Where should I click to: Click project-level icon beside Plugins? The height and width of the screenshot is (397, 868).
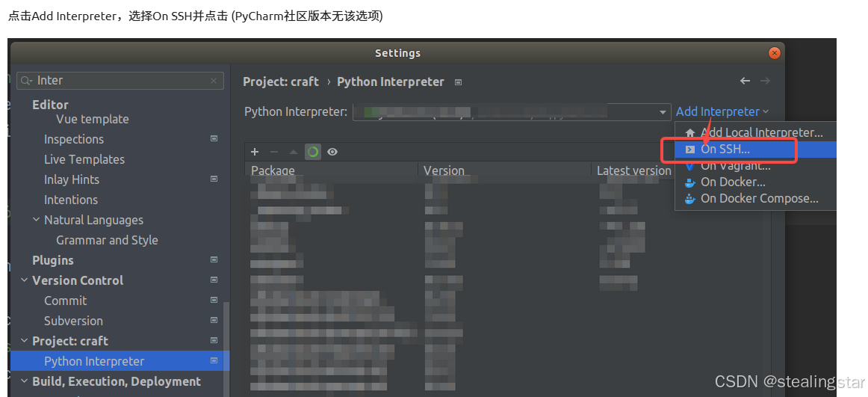pyautogui.click(x=214, y=259)
